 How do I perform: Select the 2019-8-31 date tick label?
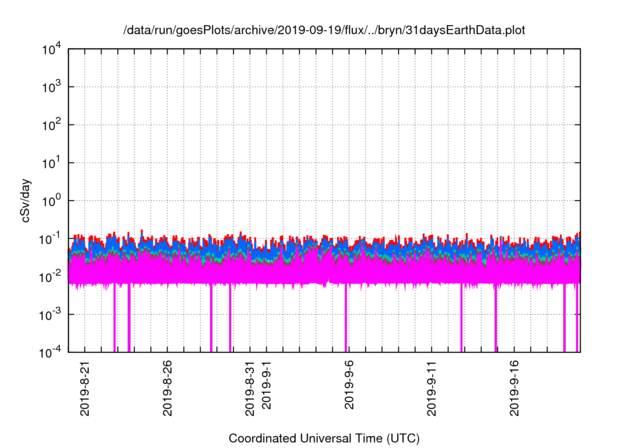pos(250,388)
